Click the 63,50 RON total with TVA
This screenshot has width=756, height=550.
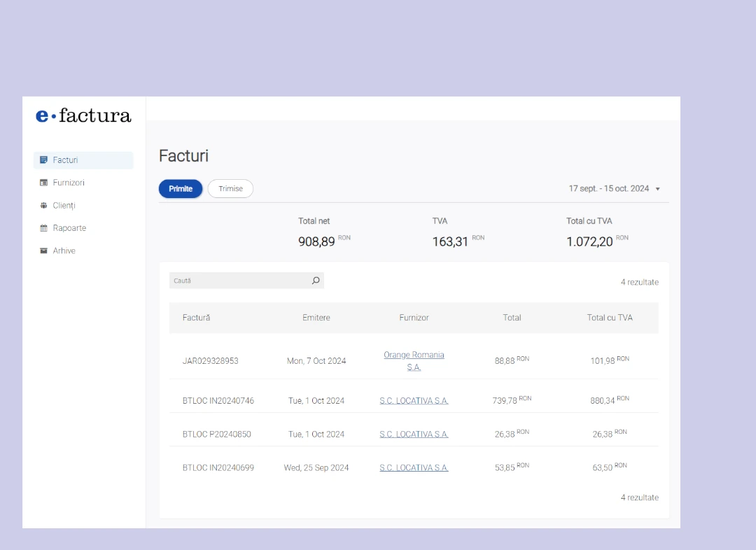tap(610, 467)
